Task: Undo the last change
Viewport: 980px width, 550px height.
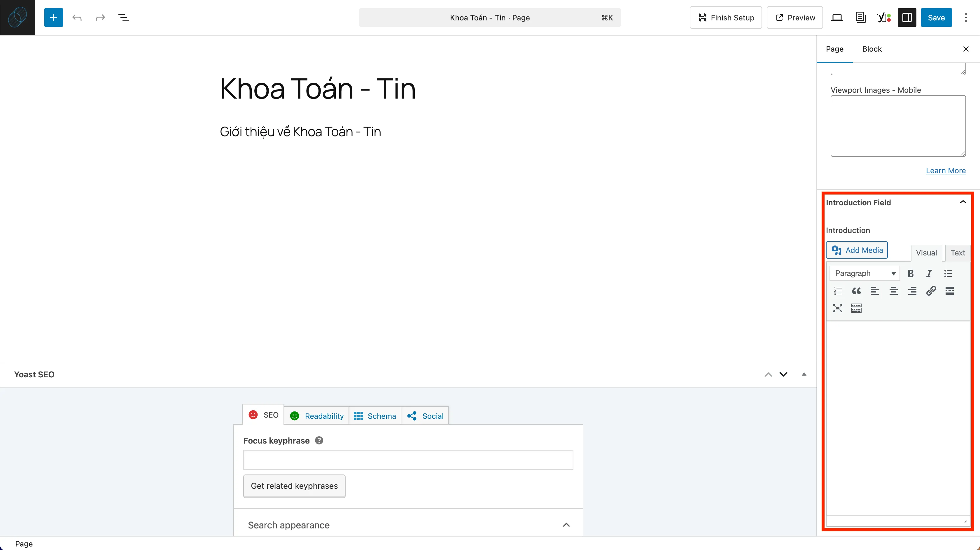Action: tap(77, 17)
